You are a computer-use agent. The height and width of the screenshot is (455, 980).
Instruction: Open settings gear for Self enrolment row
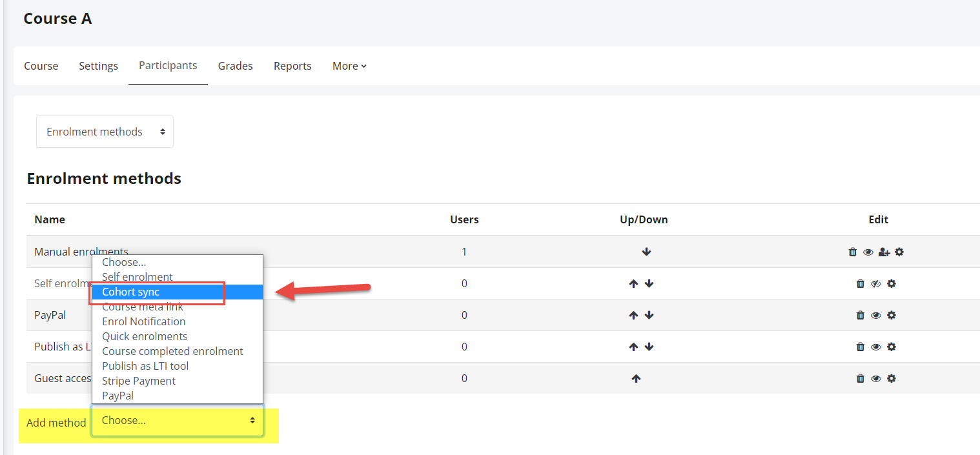[x=892, y=283]
